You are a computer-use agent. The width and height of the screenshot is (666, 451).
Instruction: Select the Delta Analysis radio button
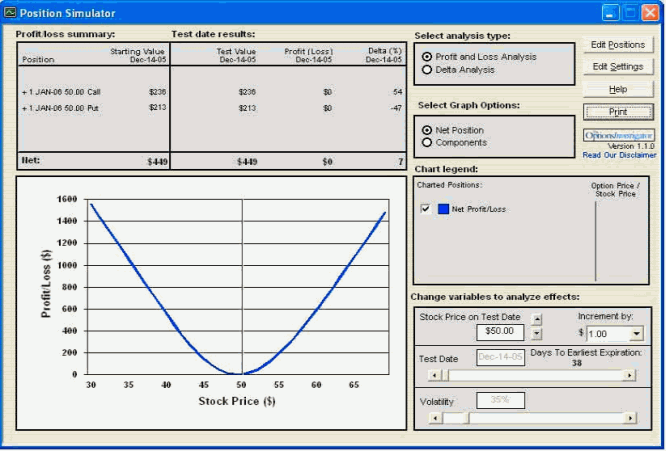[x=429, y=70]
